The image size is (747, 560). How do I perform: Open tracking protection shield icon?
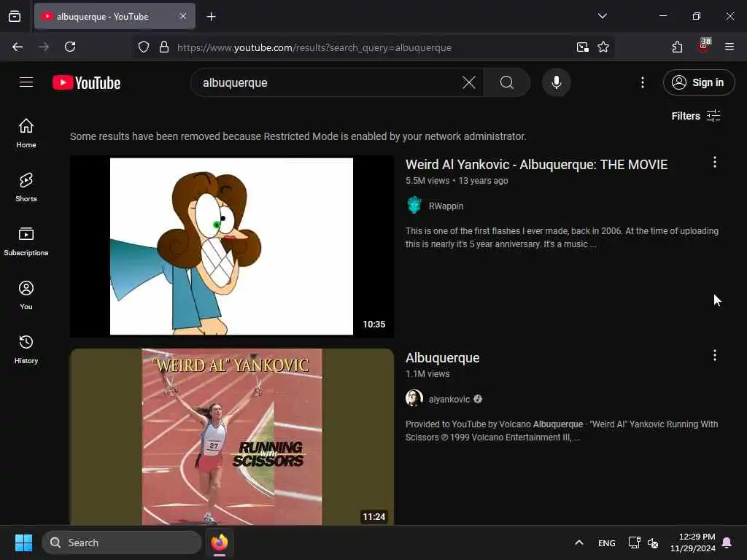(x=144, y=47)
